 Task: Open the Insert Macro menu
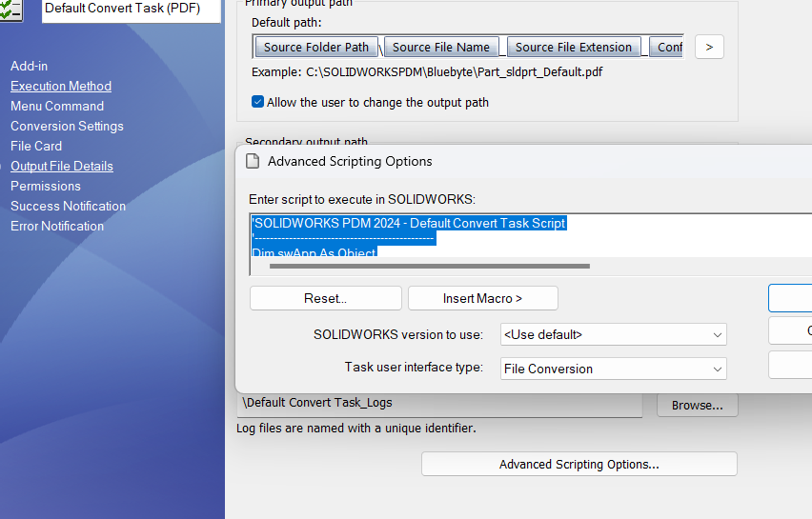[x=482, y=299]
